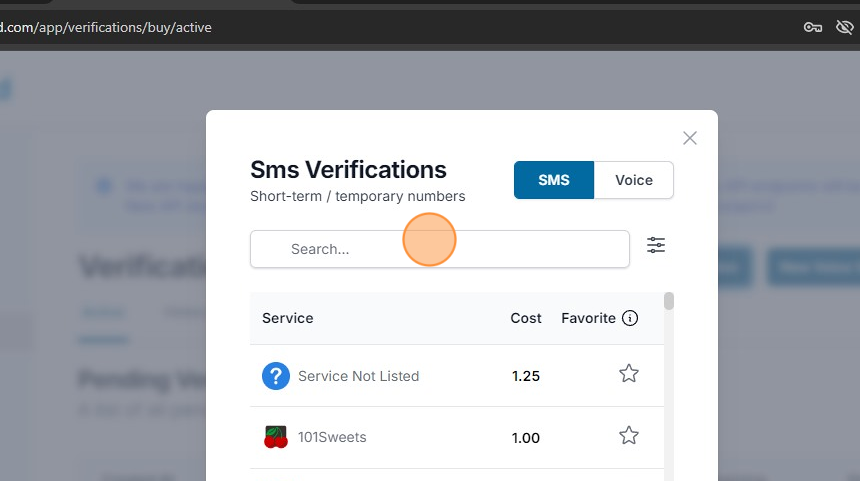Click the Service column header

[288, 318]
